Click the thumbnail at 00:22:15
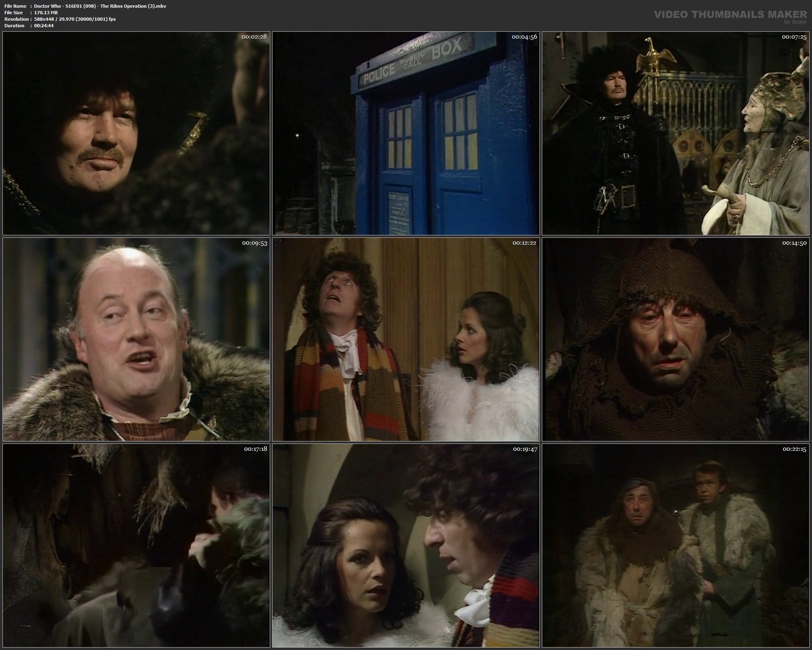Screen dimensions: 812x650 click(676, 546)
